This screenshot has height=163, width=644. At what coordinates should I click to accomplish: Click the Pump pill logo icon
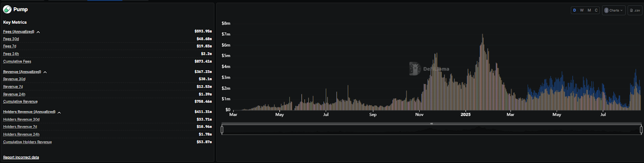7,9
